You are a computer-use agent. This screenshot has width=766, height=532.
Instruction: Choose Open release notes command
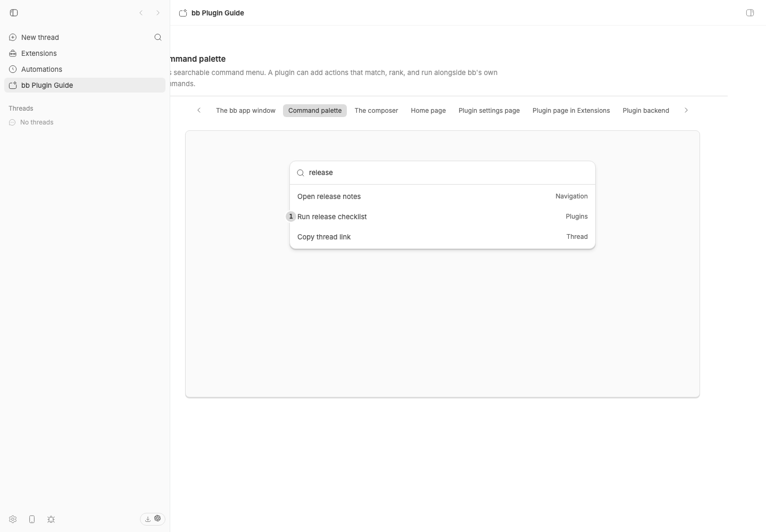point(443,196)
